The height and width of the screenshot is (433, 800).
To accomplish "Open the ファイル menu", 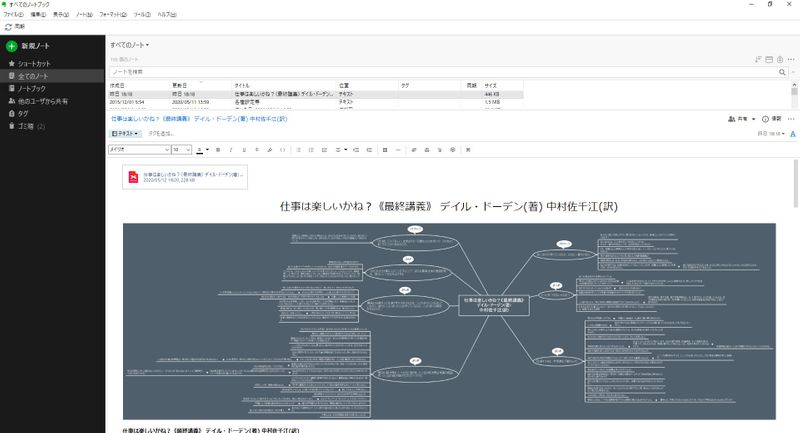I will point(13,16).
